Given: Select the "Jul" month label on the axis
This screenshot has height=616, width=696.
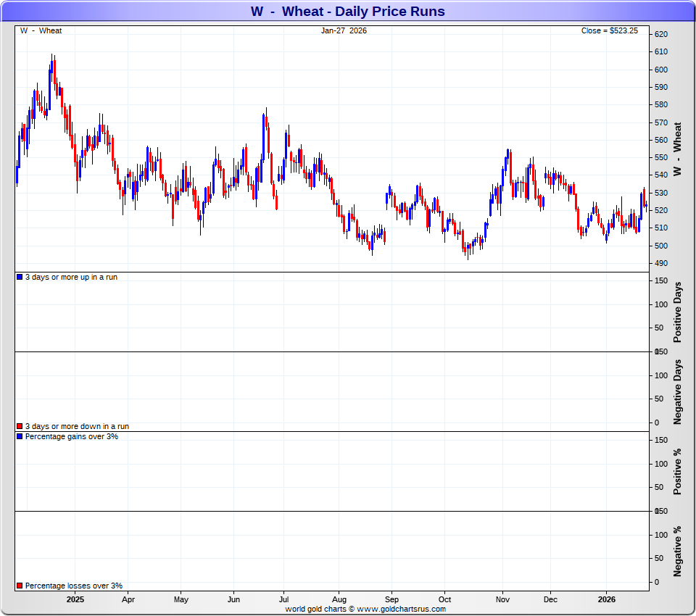Looking at the screenshot, I should coord(283,600).
